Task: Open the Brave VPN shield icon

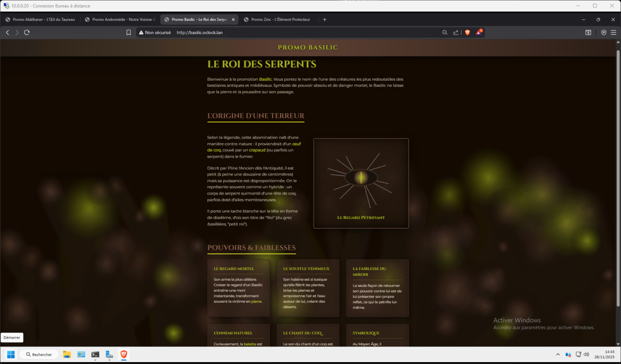Action: coord(603,32)
